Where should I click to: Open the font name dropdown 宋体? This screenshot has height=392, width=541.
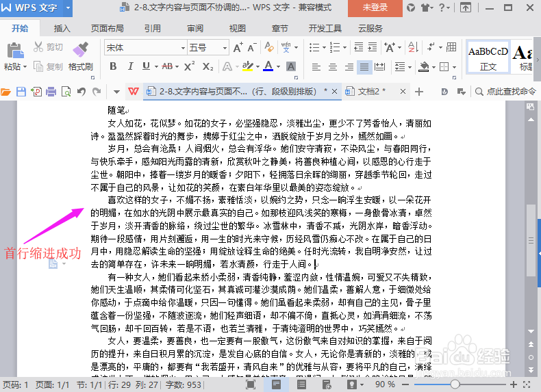point(184,48)
